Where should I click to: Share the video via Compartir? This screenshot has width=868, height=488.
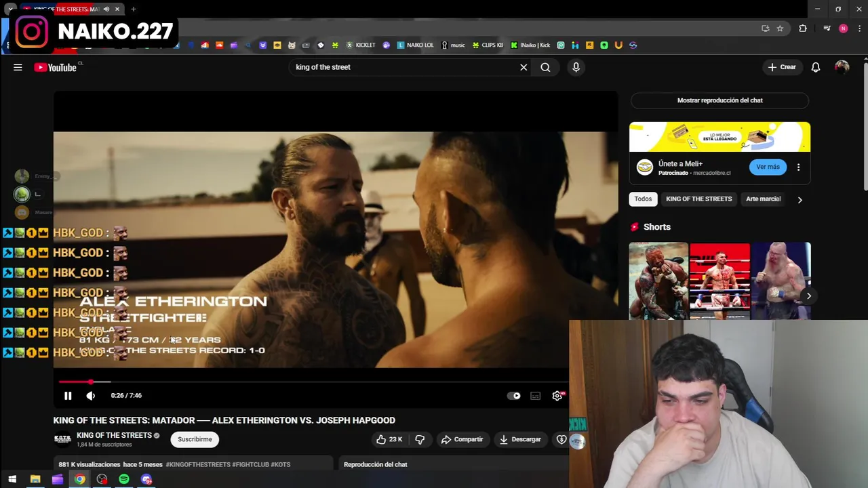pyautogui.click(x=462, y=439)
